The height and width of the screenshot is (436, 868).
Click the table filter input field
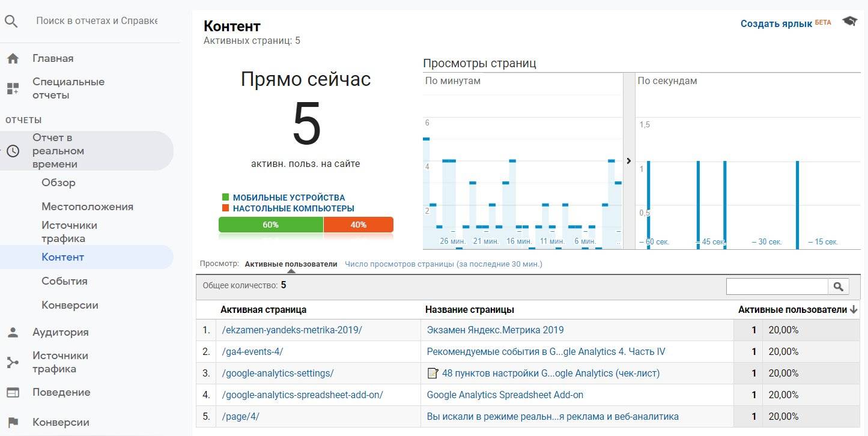777,286
